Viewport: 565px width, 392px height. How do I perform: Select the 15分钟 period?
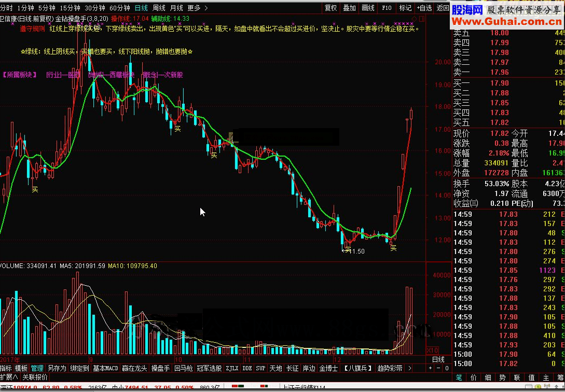click(x=70, y=8)
